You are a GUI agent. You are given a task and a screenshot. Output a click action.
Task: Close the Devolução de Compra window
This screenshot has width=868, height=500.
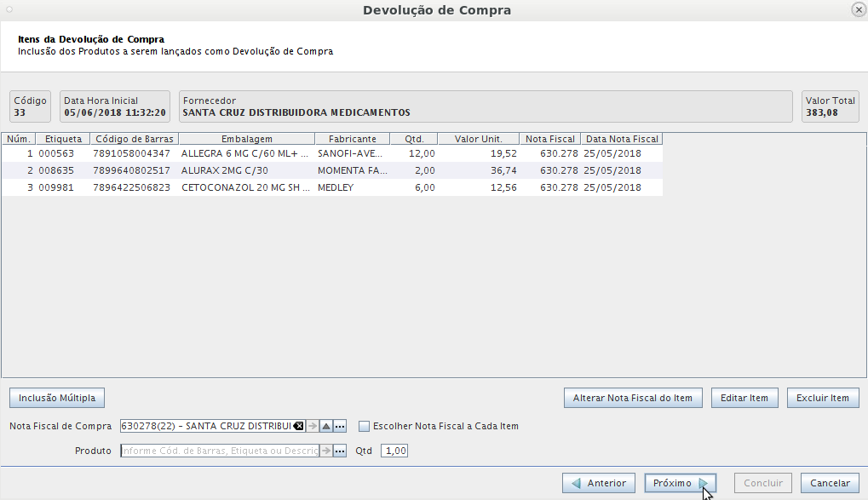859,10
